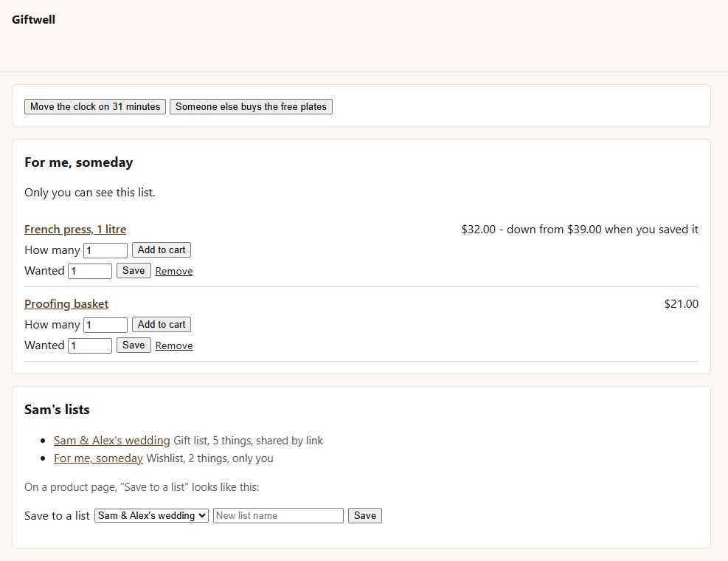Add French press to cart

point(162,250)
